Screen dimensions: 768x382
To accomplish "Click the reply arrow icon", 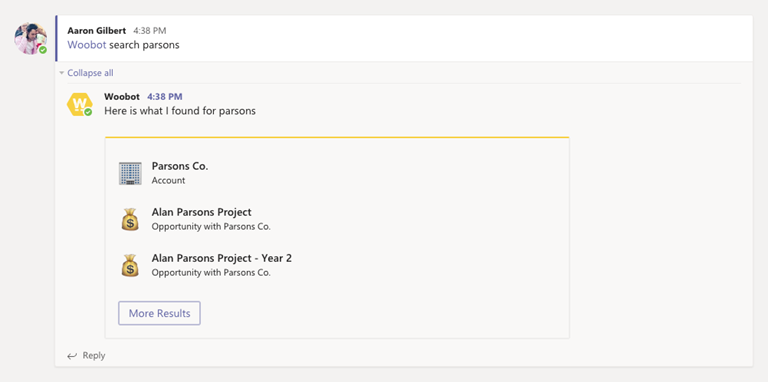I will click(72, 356).
